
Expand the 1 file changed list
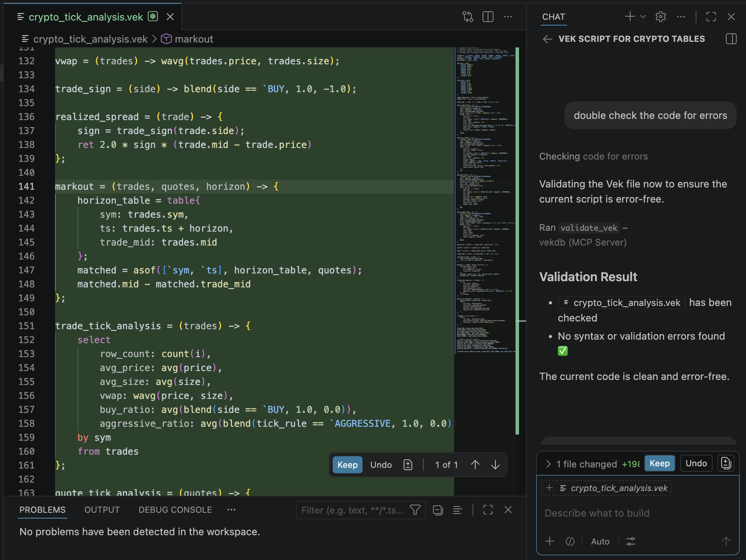(548, 464)
